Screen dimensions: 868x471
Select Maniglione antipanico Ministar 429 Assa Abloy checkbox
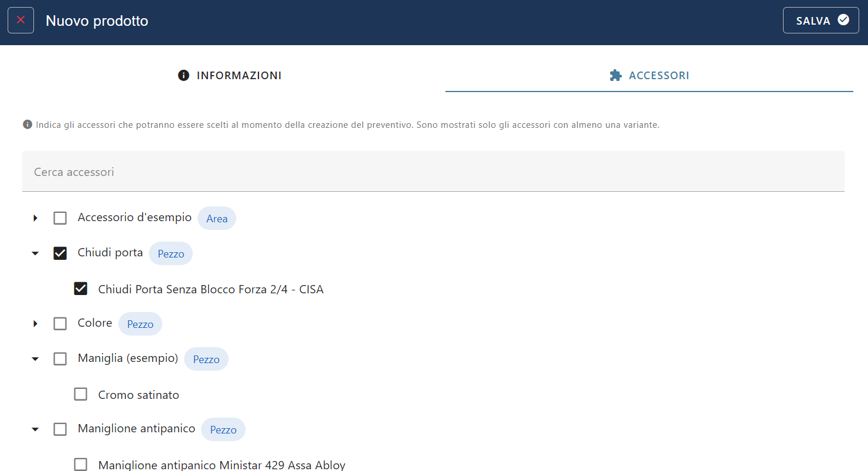[81, 464]
